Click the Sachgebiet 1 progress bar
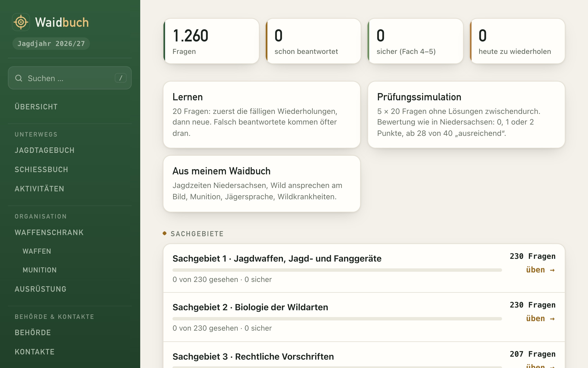Image resolution: width=588 pixels, height=368 pixels. (x=337, y=270)
